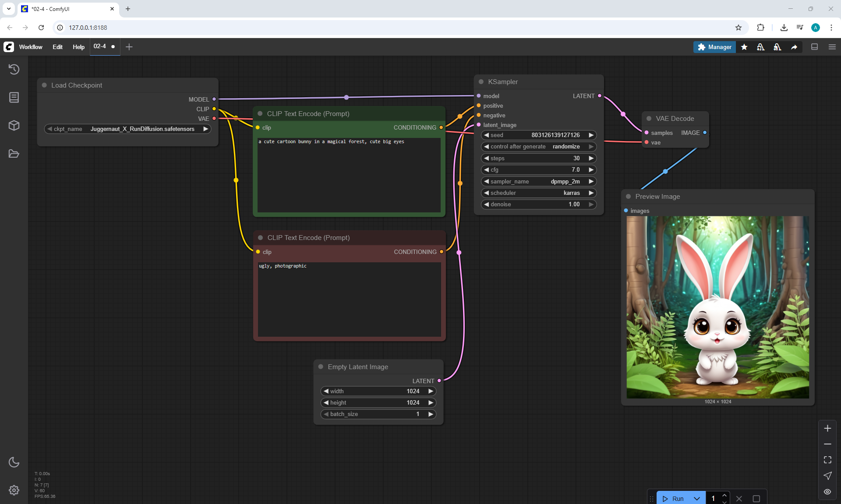Toggle link visibility eye icon

coord(827,492)
